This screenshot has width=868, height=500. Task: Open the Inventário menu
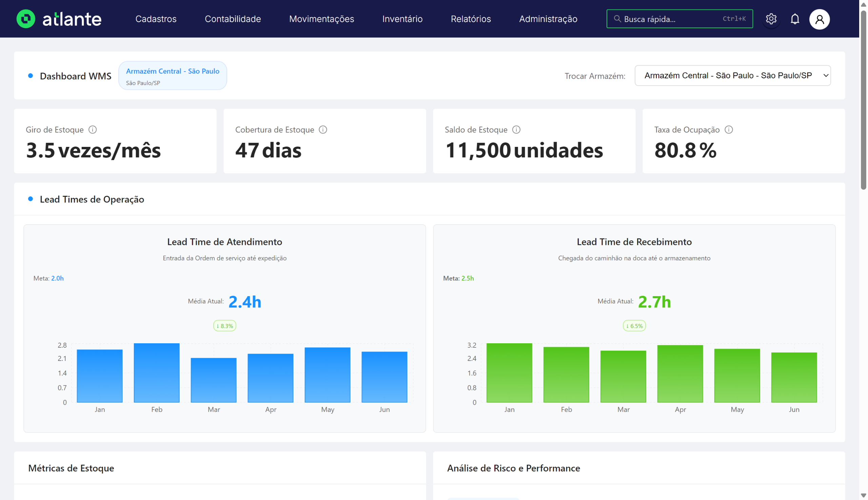(x=402, y=19)
